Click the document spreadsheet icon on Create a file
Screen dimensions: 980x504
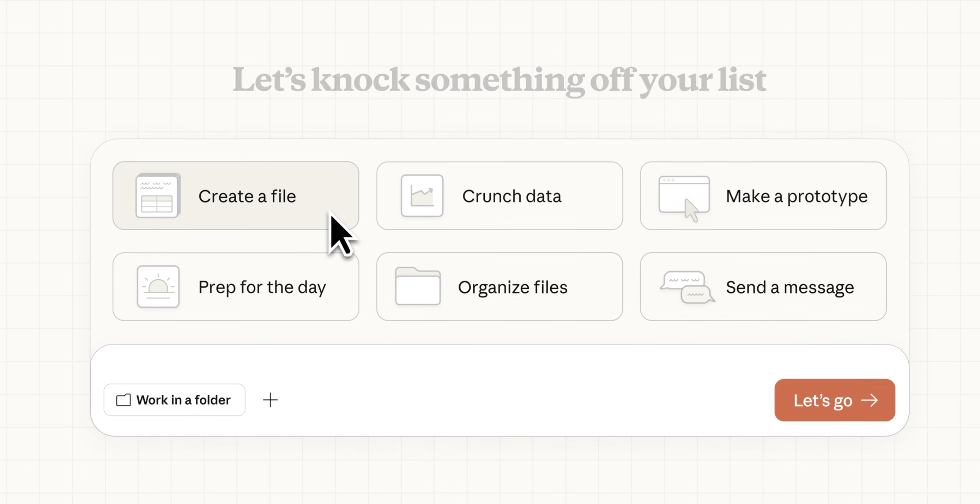click(158, 196)
